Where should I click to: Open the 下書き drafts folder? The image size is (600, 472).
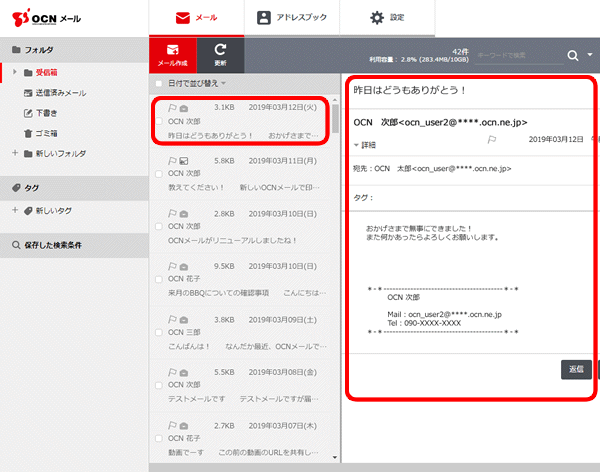coord(41,113)
